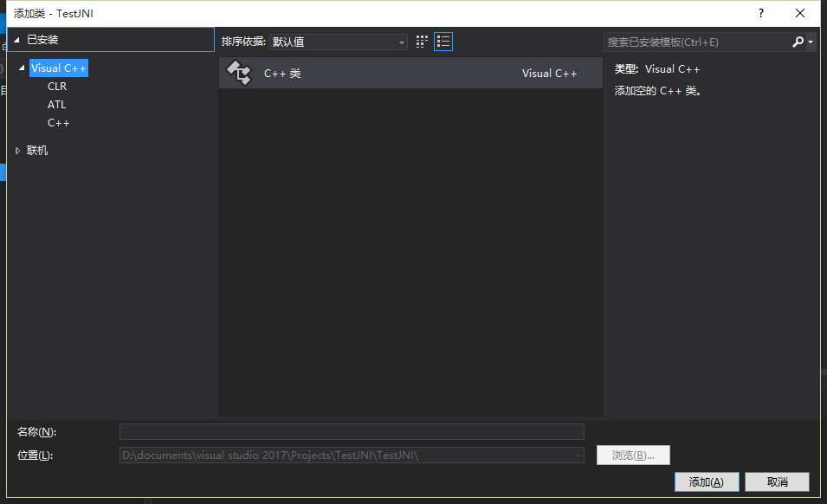Select the CLR category
Image resolution: width=827 pixels, height=504 pixels.
[x=57, y=87]
